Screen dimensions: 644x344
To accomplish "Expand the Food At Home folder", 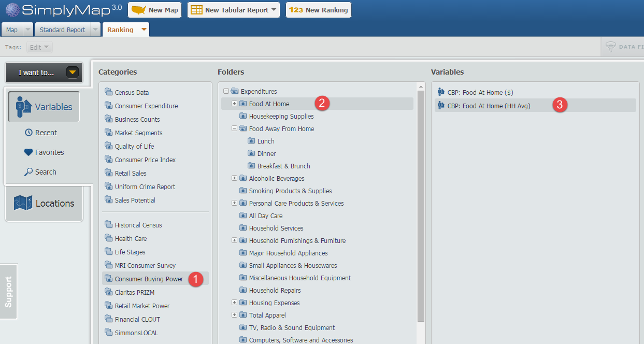I will pyautogui.click(x=234, y=104).
